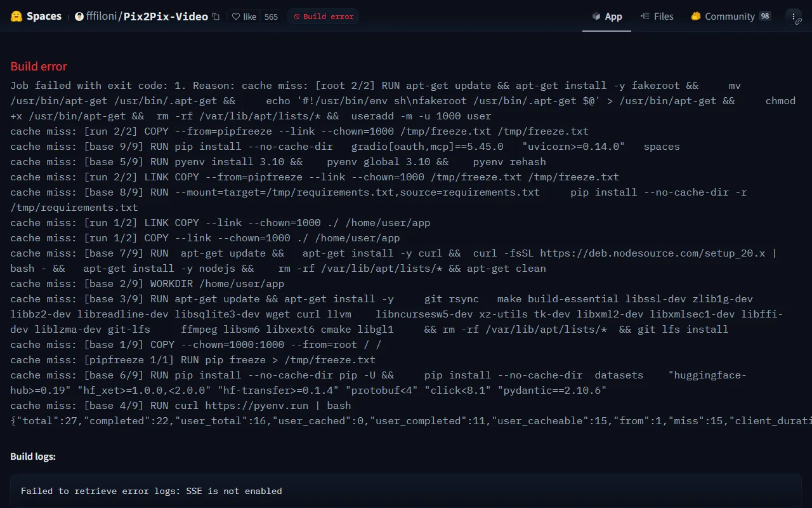The height and width of the screenshot is (508, 812).
Task: Copy the Space name using copy icon
Action: (216, 17)
